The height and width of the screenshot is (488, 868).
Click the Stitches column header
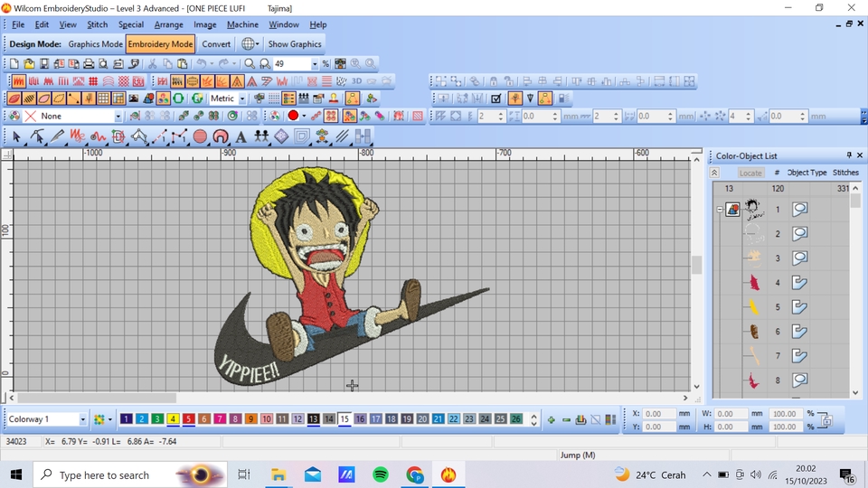coord(845,173)
